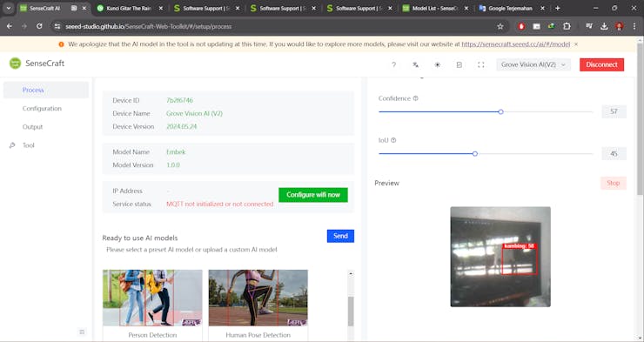The image size is (644, 342).
Task: Switch to the SenseCraft AI tab
Action: click(45, 8)
